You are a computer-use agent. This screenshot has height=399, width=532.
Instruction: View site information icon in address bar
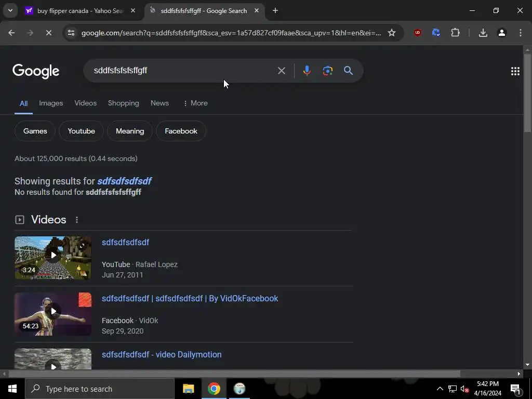coord(71,33)
